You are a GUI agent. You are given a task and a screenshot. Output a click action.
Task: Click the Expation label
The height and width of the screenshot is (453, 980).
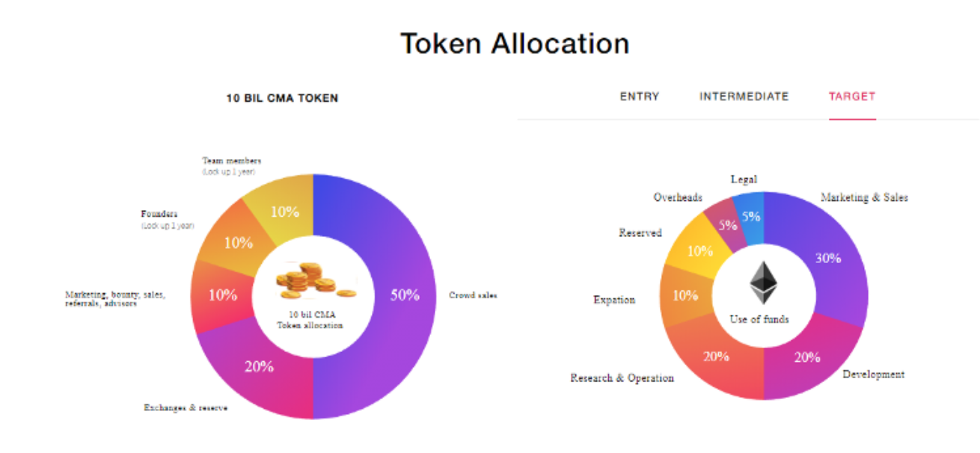pyautogui.click(x=614, y=300)
